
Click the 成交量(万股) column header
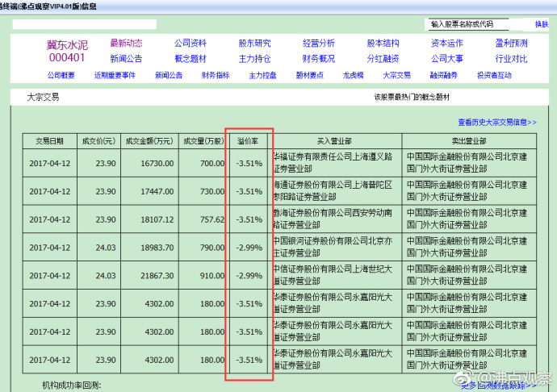[204, 141]
